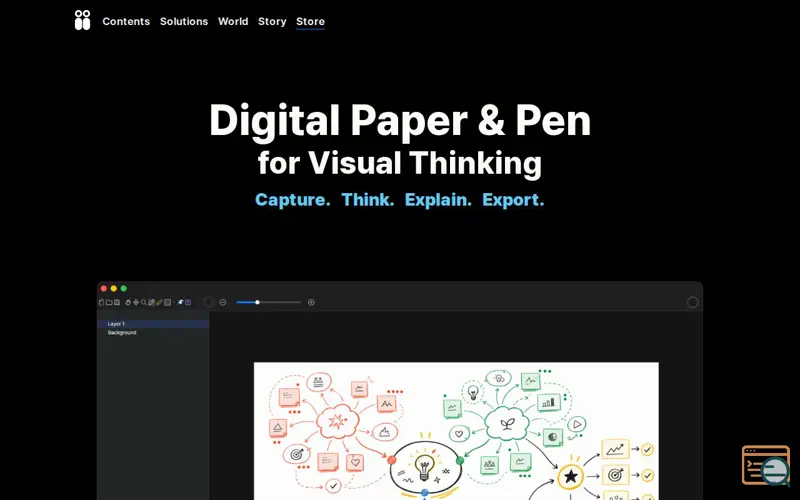Visit the Store page
Image resolution: width=800 pixels, height=500 pixels.
pos(310,21)
